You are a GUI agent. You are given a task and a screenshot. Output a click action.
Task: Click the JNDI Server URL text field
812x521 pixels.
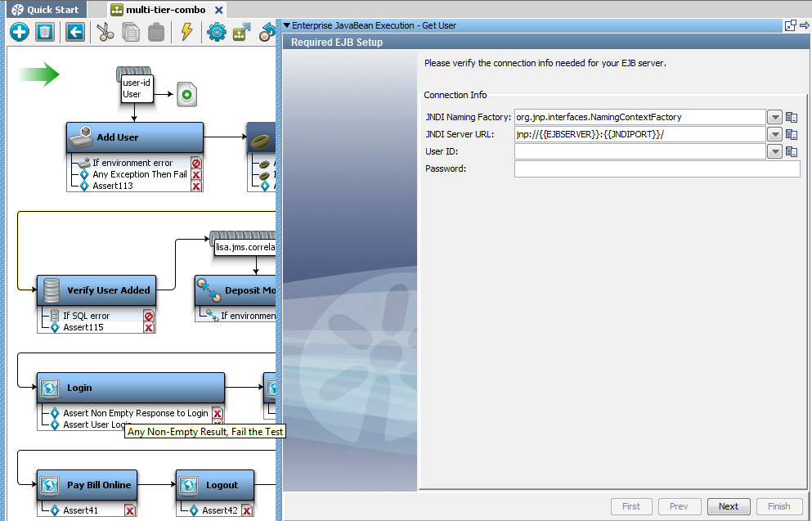click(640, 135)
